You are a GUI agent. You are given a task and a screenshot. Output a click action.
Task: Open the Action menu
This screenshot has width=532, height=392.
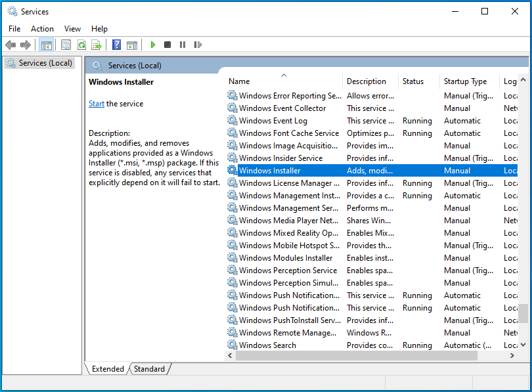[x=42, y=29]
